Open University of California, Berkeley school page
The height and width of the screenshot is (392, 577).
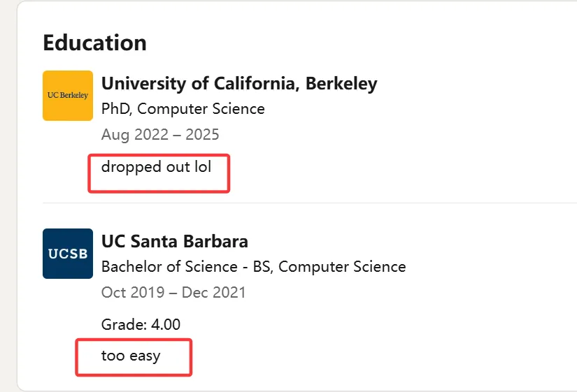point(239,84)
